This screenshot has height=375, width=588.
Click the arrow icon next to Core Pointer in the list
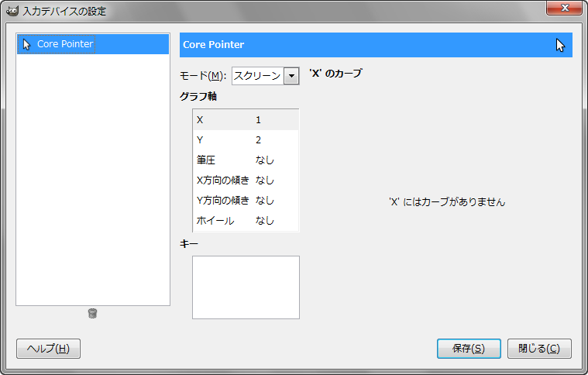tap(26, 44)
